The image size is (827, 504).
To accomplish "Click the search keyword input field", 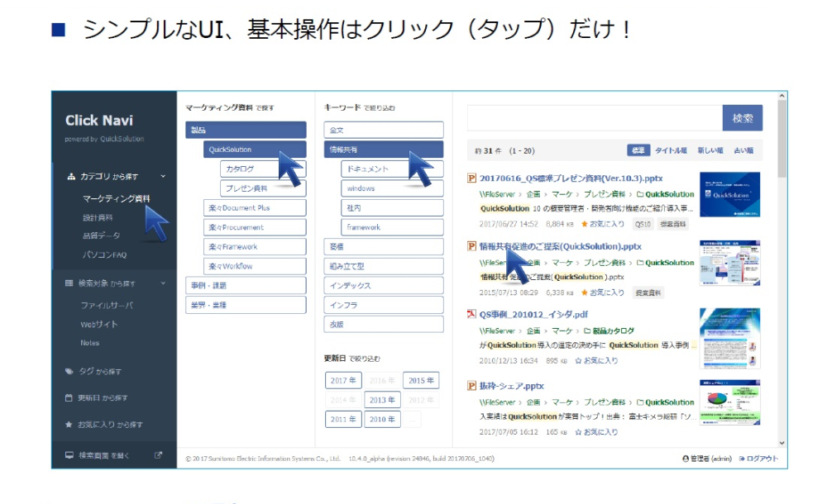I will (595, 118).
